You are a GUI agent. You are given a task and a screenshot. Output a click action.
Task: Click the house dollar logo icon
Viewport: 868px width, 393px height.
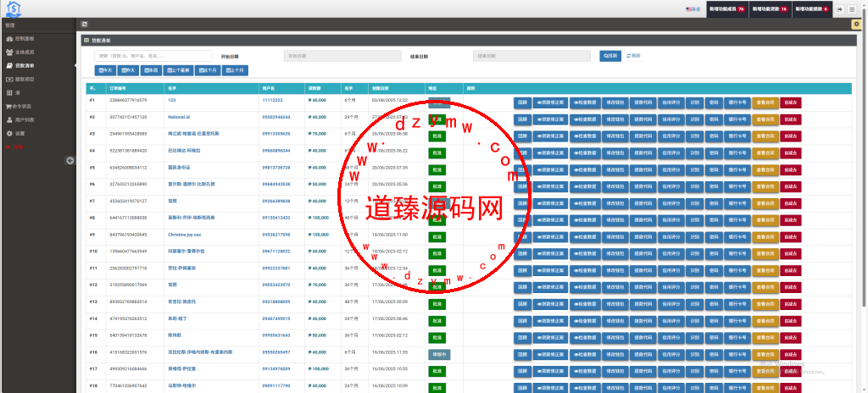tap(14, 8)
